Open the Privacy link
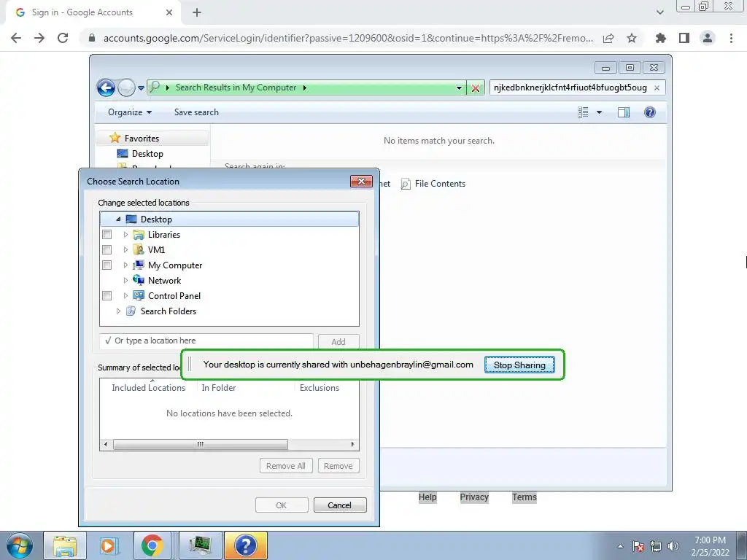The width and height of the screenshot is (747, 560). (474, 497)
